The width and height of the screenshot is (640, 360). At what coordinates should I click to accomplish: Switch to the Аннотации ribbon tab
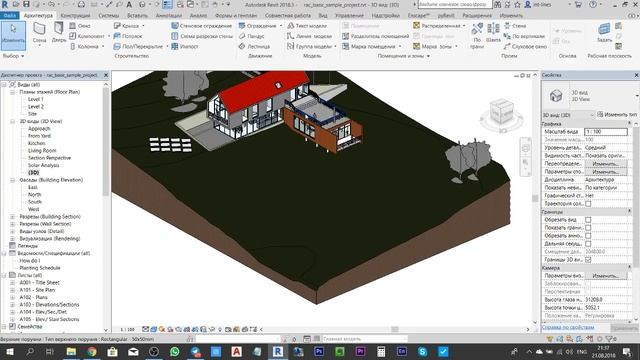click(169, 16)
